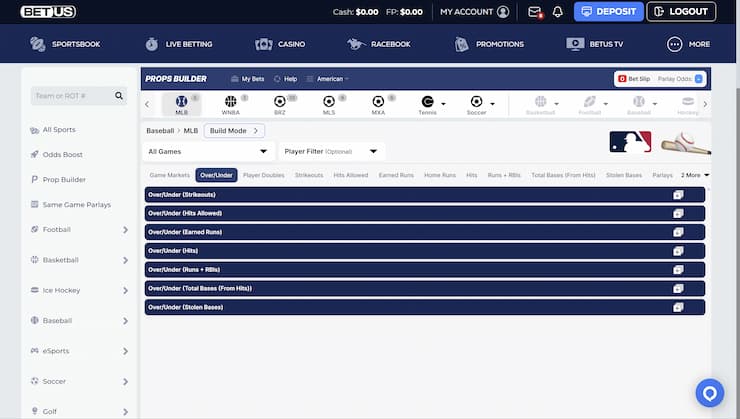Viewport: 740px width, 419px height.
Task: Open the Bet Slip
Action: pyautogui.click(x=634, y=79)
